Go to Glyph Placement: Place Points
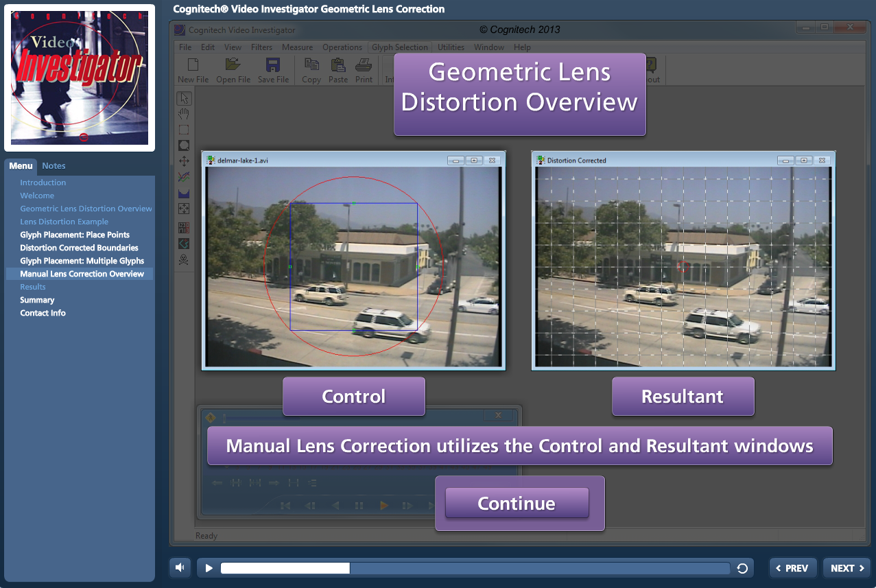Viewport: 876px width, 588px height. tap(75, 235)
